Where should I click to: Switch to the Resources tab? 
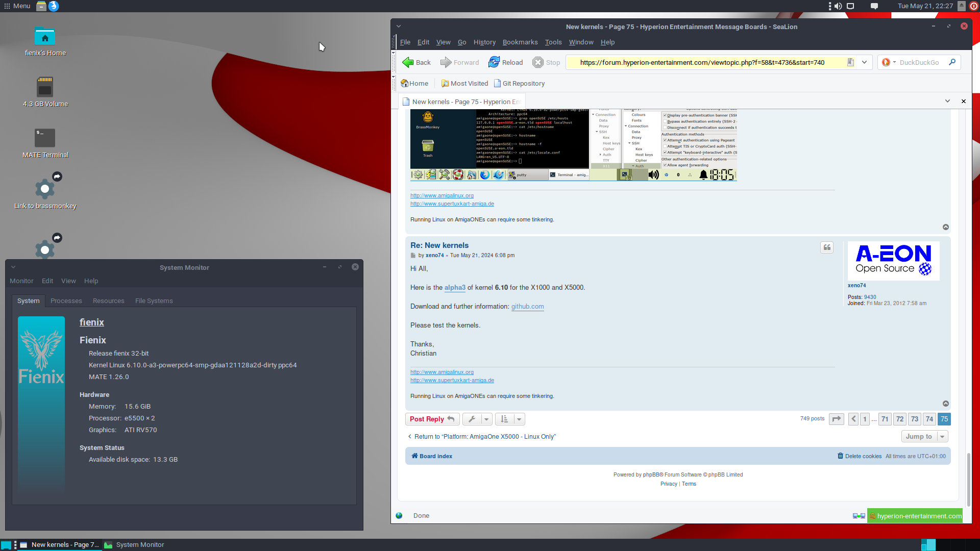tap(108, 301)
